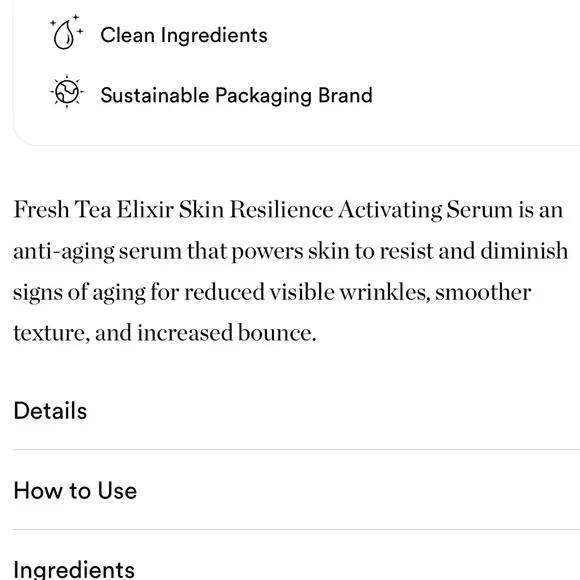The width and height of the screenshot is (580, 580).
Task: Click the word Packaging in the badge label
Action: [264, 96]
